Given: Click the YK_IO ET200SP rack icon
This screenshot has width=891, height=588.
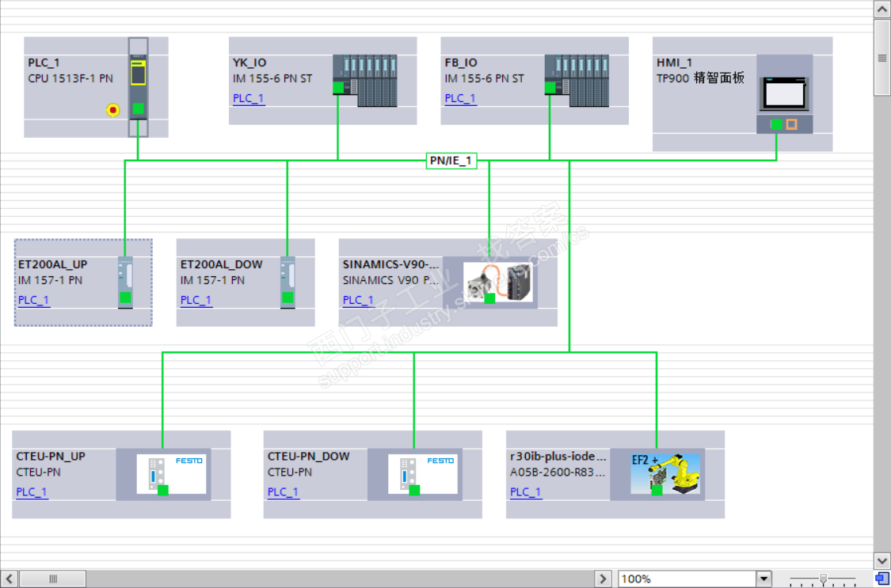Looking at the screenshot, I should tap(365, 81).
